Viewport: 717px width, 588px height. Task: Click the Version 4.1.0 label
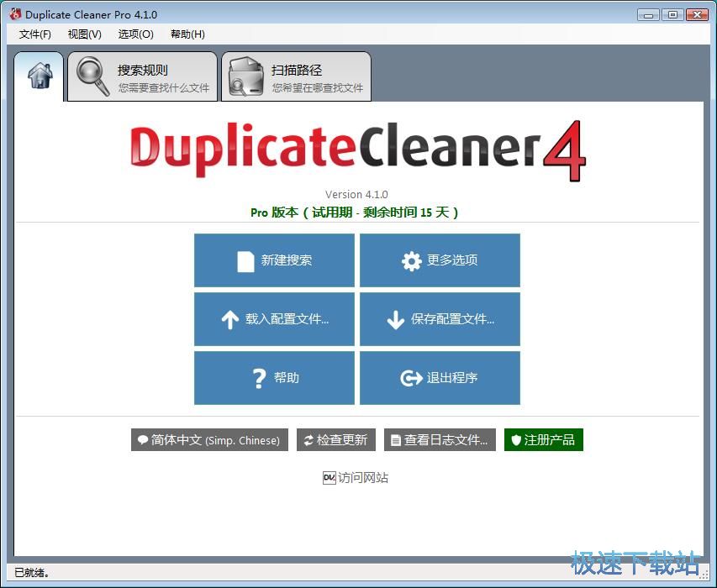pyautogui.click(x=356, y=195)
